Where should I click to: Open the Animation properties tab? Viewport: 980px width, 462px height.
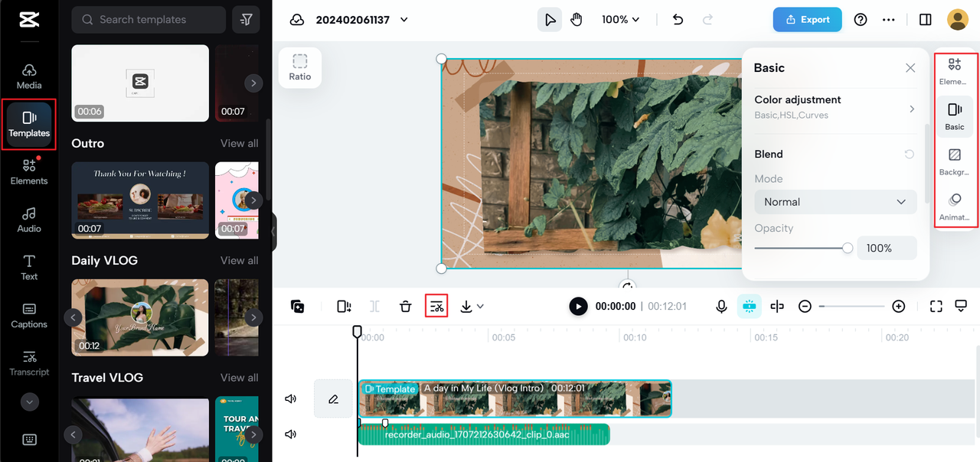click(x=955, y=207)
